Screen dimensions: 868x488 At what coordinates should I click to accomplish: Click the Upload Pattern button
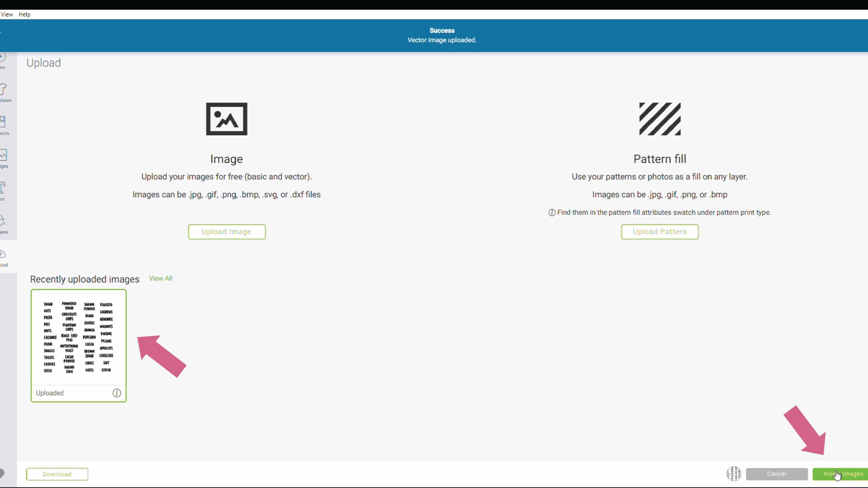659,231
